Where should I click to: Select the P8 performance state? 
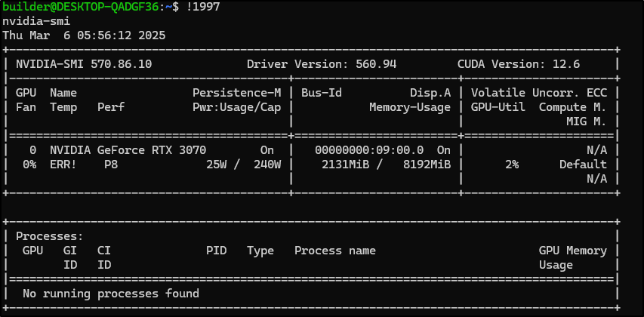point(111,165)
